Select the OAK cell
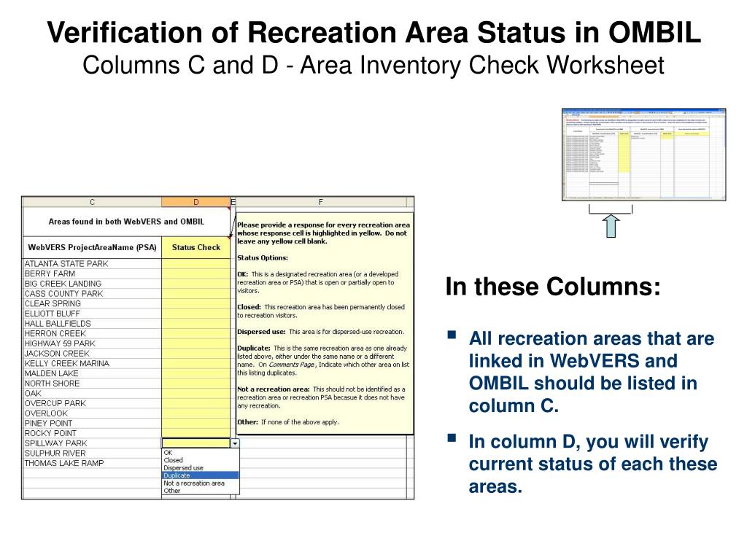The height and width of the screenshot is (560, 747). [92, 393]
